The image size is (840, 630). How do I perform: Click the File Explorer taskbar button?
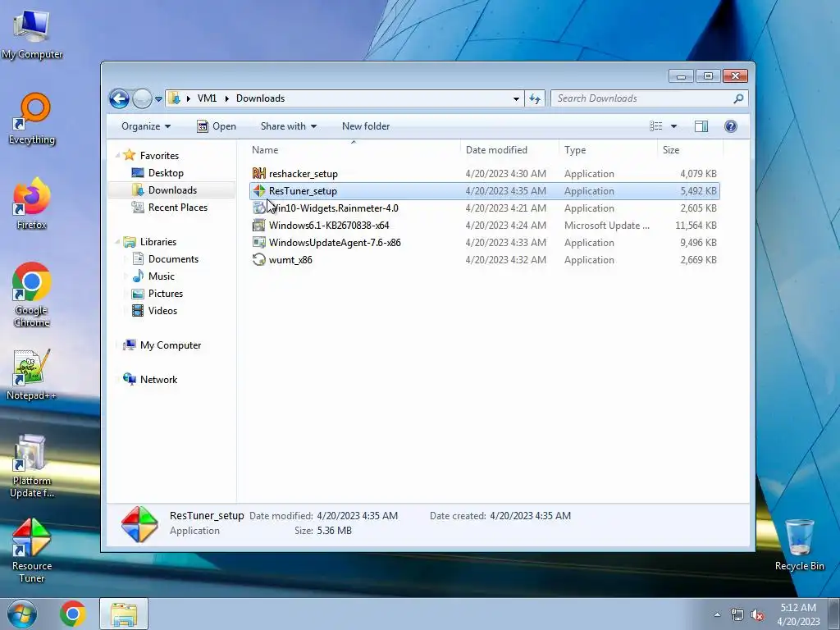click(124, 614)
